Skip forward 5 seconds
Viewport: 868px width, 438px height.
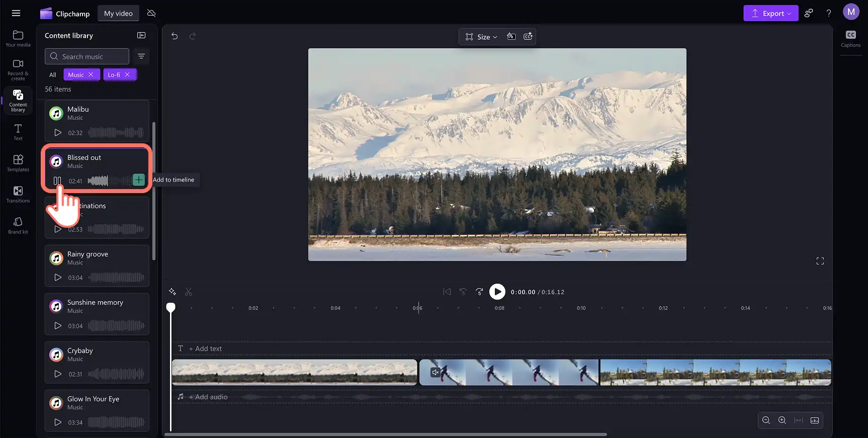(x=479, y=292)
